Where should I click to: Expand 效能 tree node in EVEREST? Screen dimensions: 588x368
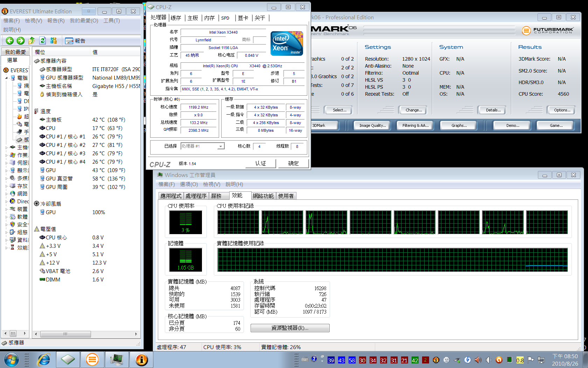pos(6,247)
